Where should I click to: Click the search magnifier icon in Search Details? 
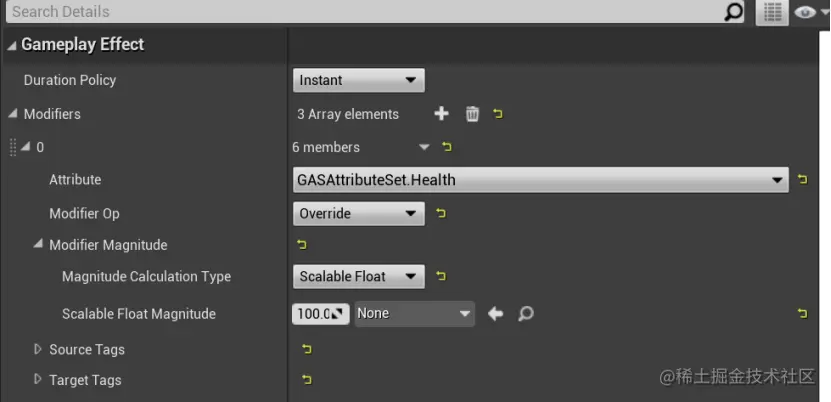tap(734, 12)
